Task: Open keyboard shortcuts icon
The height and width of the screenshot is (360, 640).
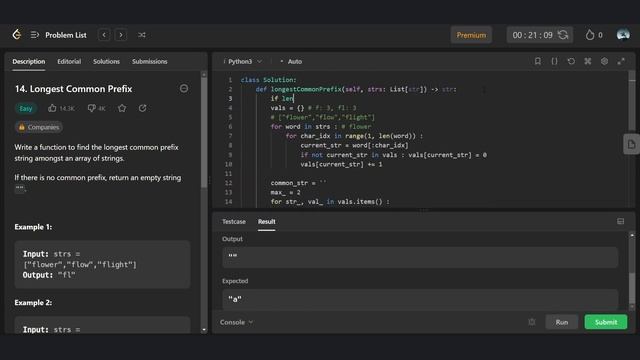Action: 588,61
